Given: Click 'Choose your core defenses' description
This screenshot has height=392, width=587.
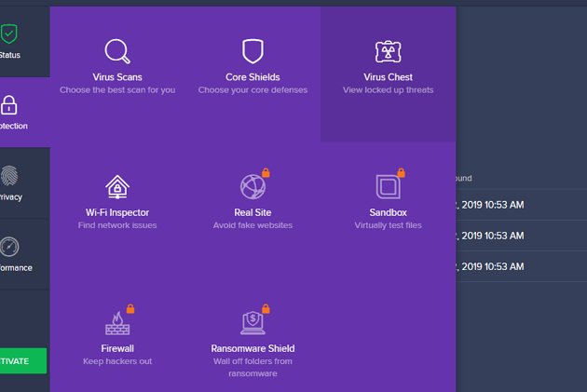Looking at the screenshot, I should pos(253,90).
